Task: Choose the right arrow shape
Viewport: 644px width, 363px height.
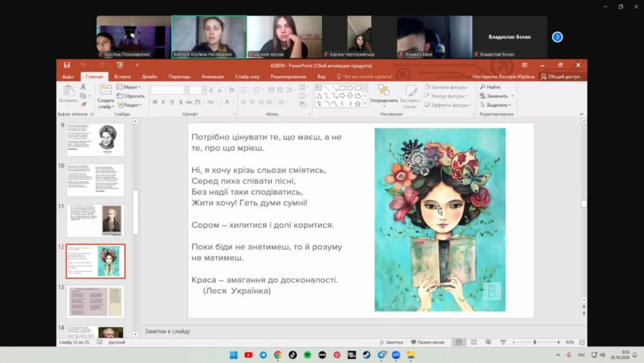Action: tap(342, 96)
